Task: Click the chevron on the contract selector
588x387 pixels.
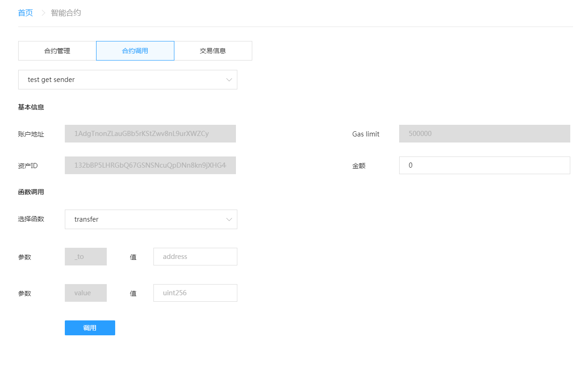Action: [x=229, y=80]
